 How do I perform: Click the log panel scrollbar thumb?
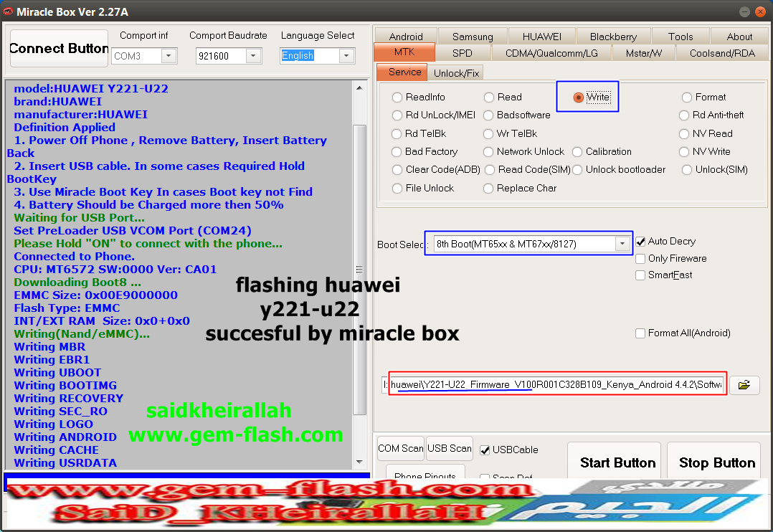point(359,270)
